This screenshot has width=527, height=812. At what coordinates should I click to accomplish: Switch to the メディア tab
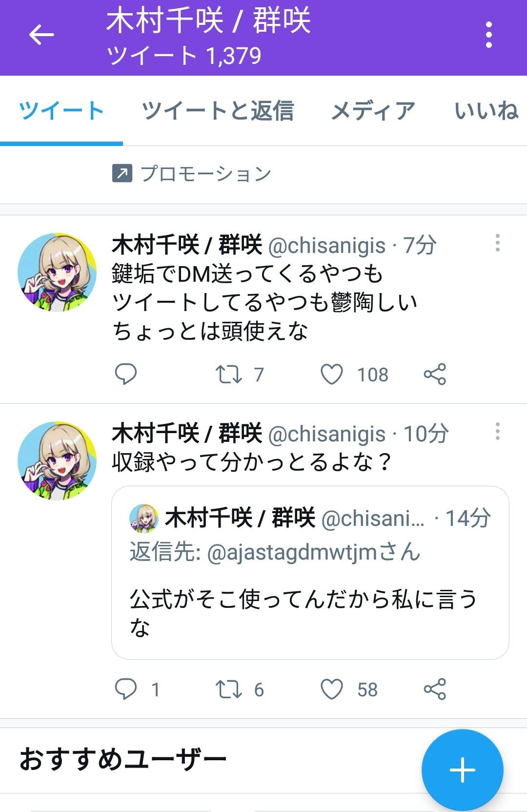coord(373,110)
